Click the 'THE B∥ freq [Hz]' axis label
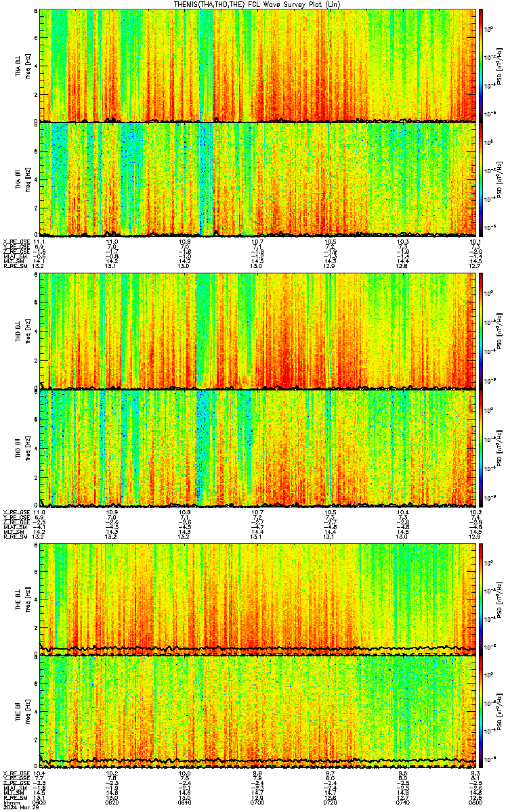The height and width of the screenshot is (812, 508). [x=22, y=713]
